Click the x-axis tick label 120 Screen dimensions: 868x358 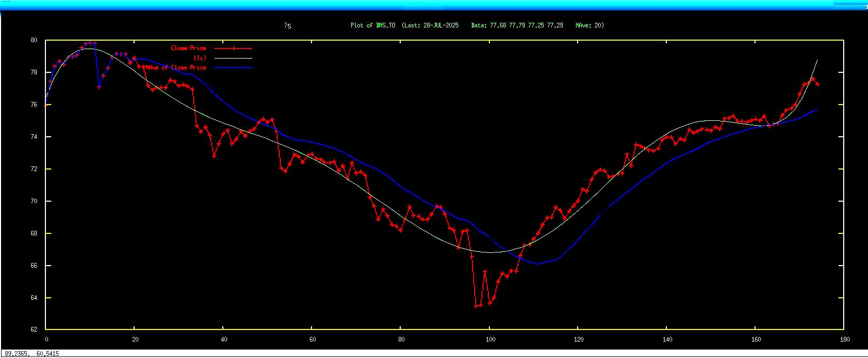click(578, 340)
